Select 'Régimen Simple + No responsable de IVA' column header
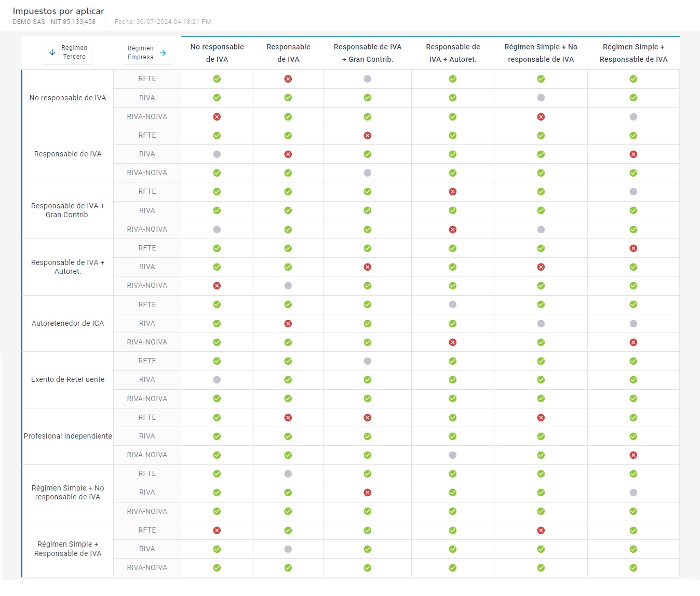The height and width of the screenshot is (596, 700). 541,53
